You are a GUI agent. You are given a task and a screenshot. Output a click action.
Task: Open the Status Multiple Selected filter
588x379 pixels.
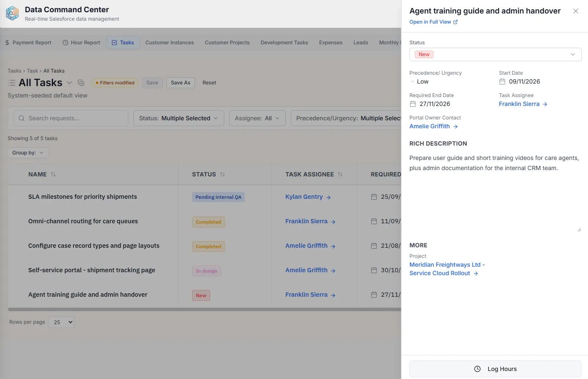179,118
